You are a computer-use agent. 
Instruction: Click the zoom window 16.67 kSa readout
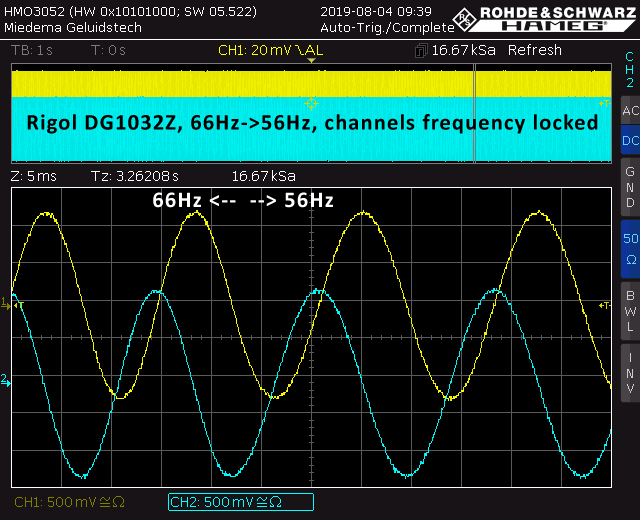pos(264,176)
